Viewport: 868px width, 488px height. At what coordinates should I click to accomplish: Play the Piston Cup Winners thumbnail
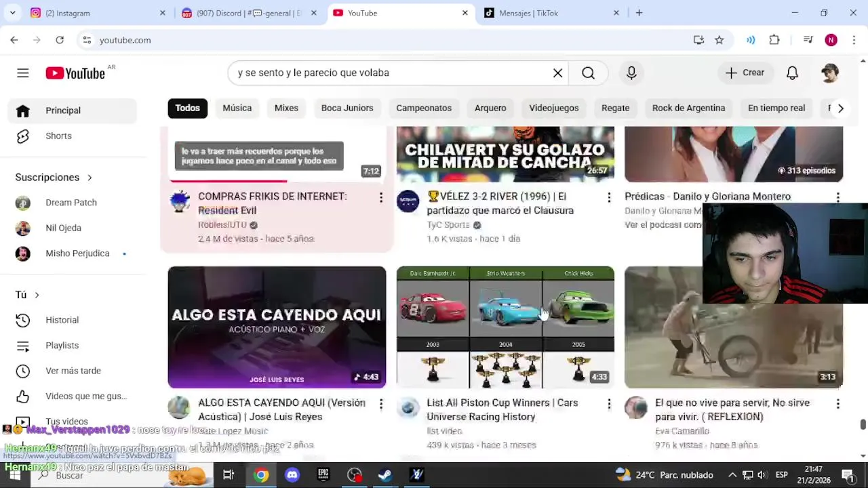(x=505, y=327)
